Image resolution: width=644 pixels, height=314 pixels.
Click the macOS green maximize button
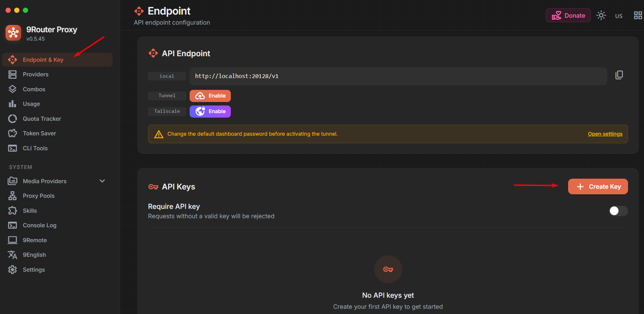25,10
